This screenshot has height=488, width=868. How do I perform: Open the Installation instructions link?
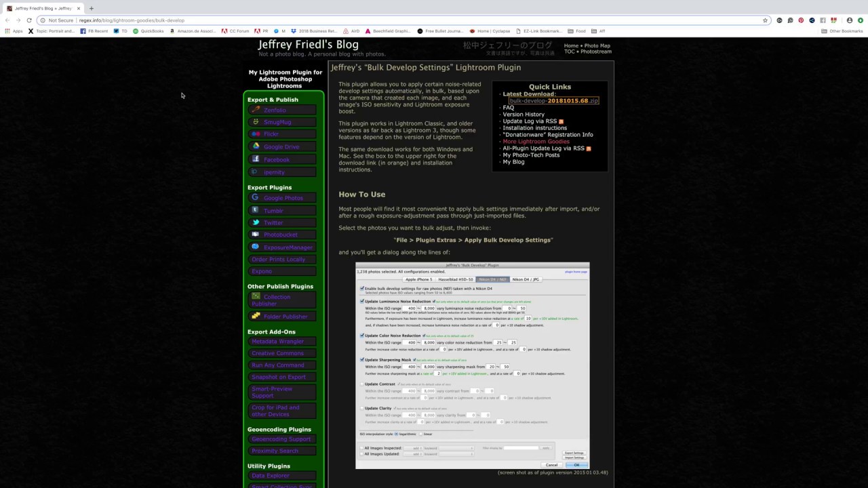tap(534, 127)
